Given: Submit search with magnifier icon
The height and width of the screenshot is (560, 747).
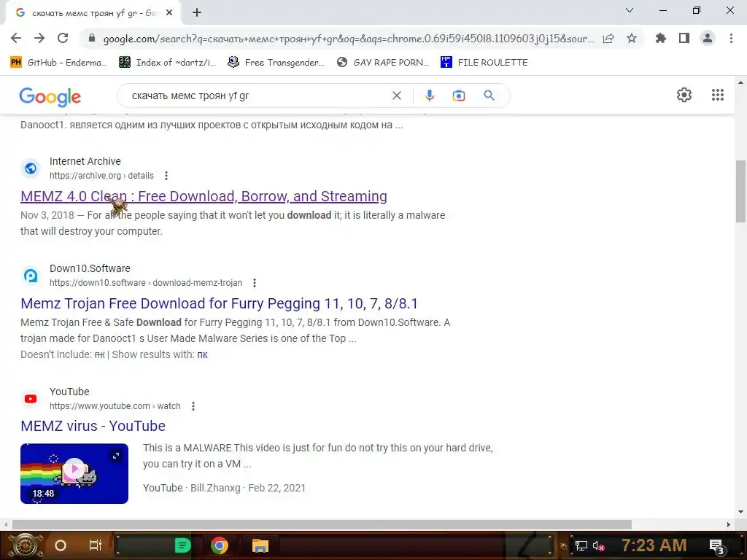Looking at the screenshot, I should 489,96.
